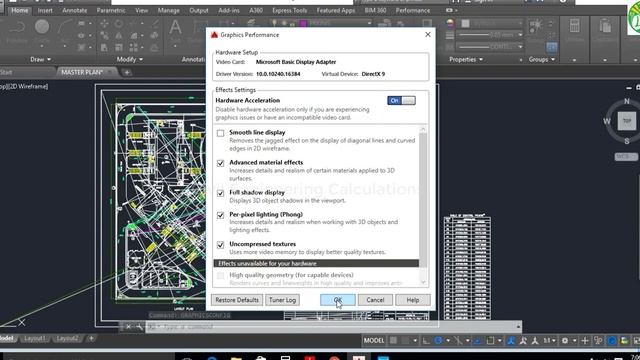640x360 pixels.
Task: Uncheck Uncompressed textures
Action: click(220, 245)
